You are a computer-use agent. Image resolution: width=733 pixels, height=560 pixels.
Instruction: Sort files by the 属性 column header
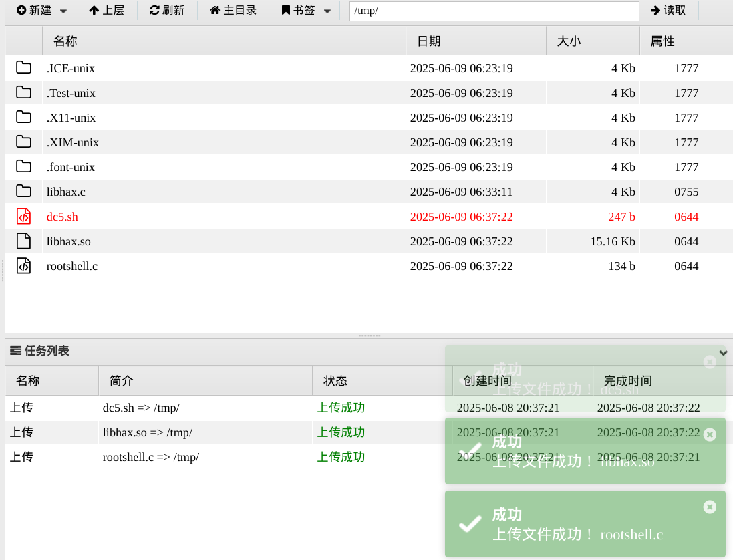(x=686, y=41)
